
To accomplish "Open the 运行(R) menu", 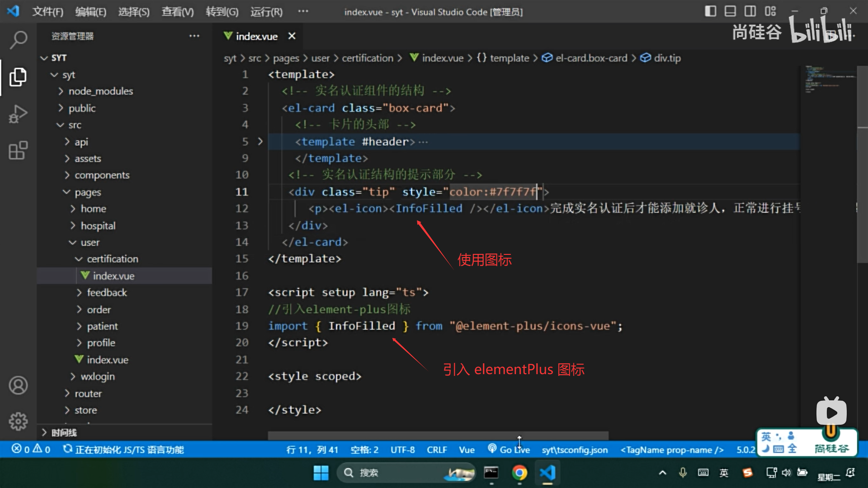I will [266, 12].
